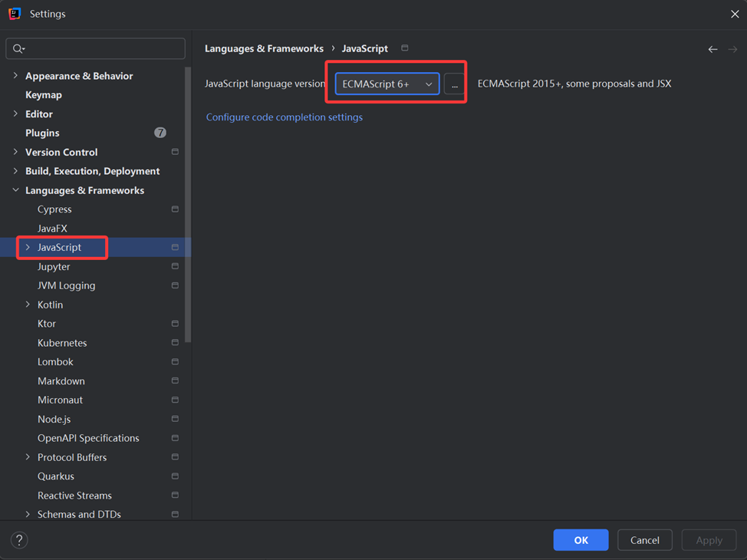
Task: Expand the Appearance & Behavior section
Action: [x=15, y=75]
